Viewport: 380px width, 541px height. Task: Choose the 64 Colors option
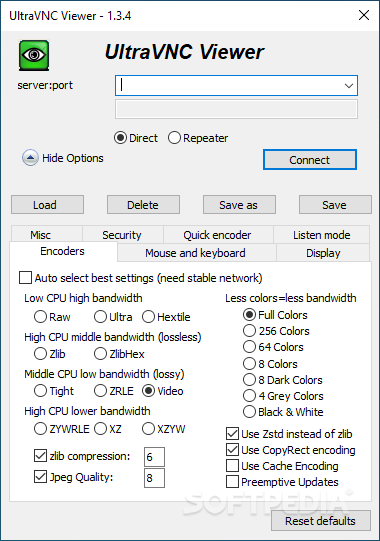point(249,347)
